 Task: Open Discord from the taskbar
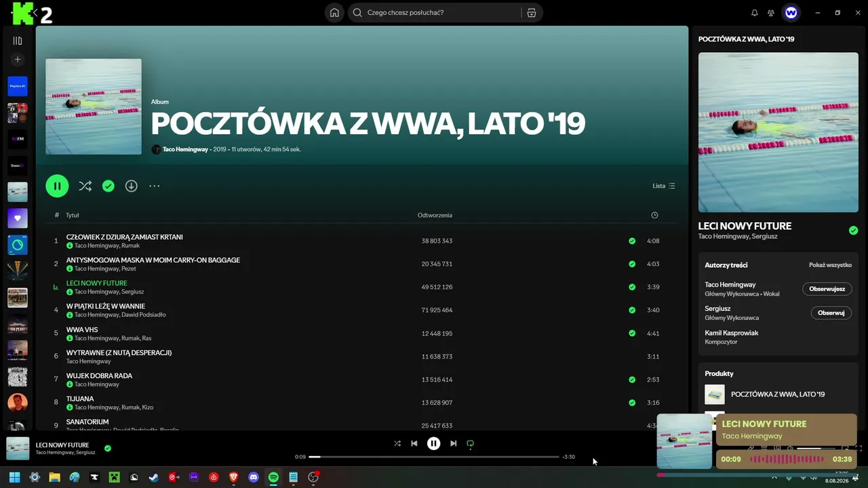tap(254, 477)
